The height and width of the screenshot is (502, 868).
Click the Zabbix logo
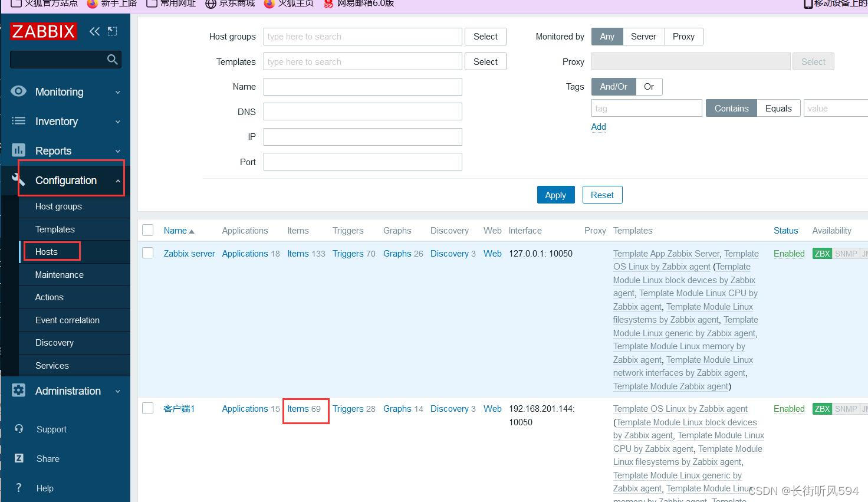pyautogui.click(x=43, y=31)
